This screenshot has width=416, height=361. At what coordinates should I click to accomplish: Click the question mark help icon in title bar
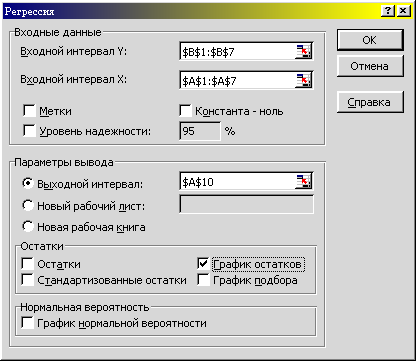click(x=387, y=11)
